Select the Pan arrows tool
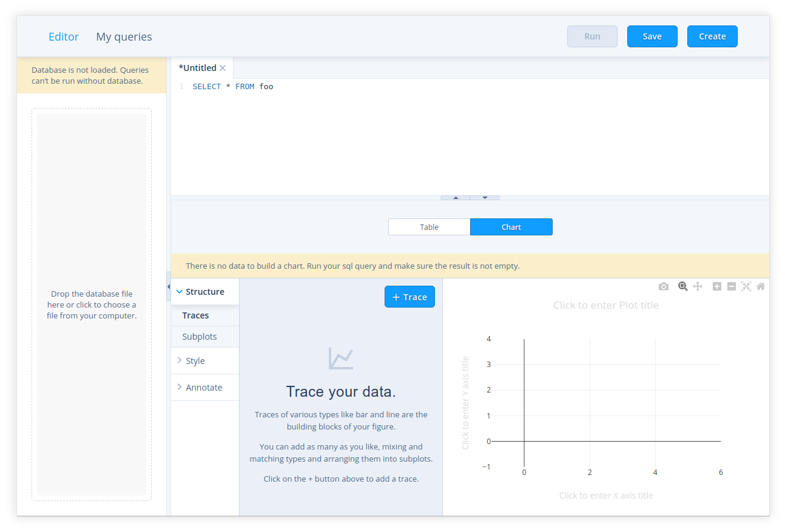Viewport: 785px width, 532px height. click(698, 286)
